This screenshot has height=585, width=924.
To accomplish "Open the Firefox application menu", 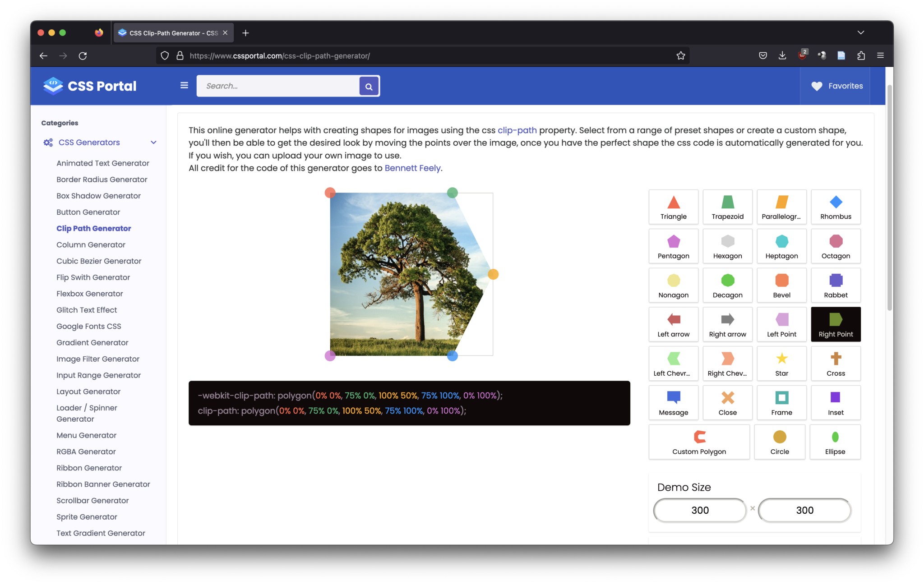I will [880, 55].
